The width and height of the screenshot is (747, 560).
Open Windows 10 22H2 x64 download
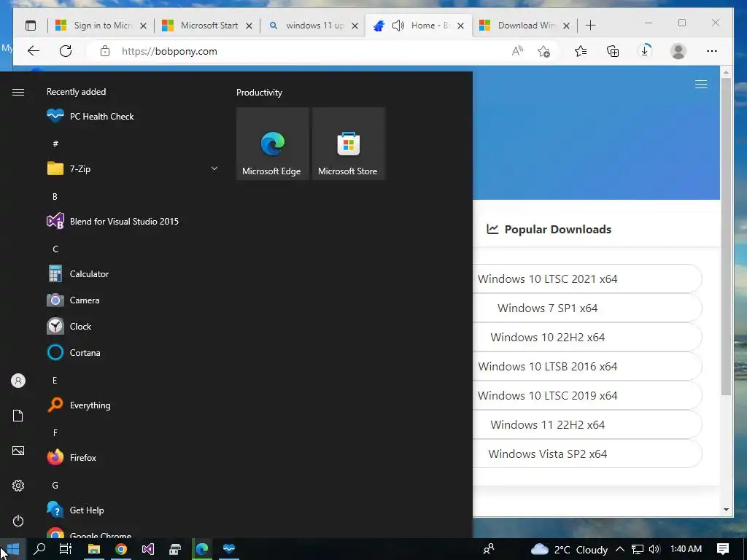pos(587,337)
